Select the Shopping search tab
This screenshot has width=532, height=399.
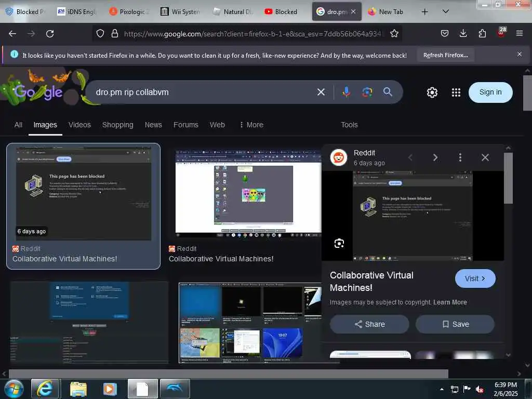(x=118, y=125)
